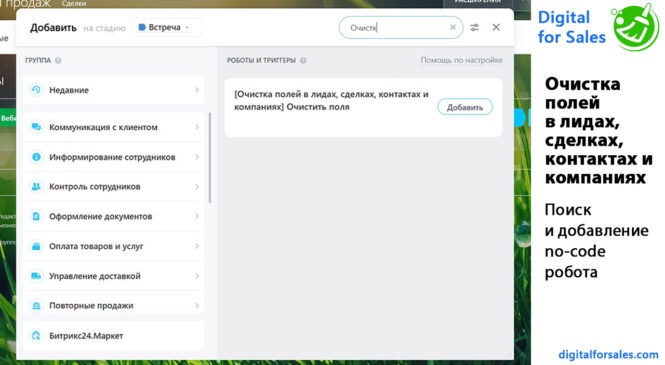This screenshot has width=665, height=365.
Task: Expand Управление доставкой chevron
Action: 197,276
